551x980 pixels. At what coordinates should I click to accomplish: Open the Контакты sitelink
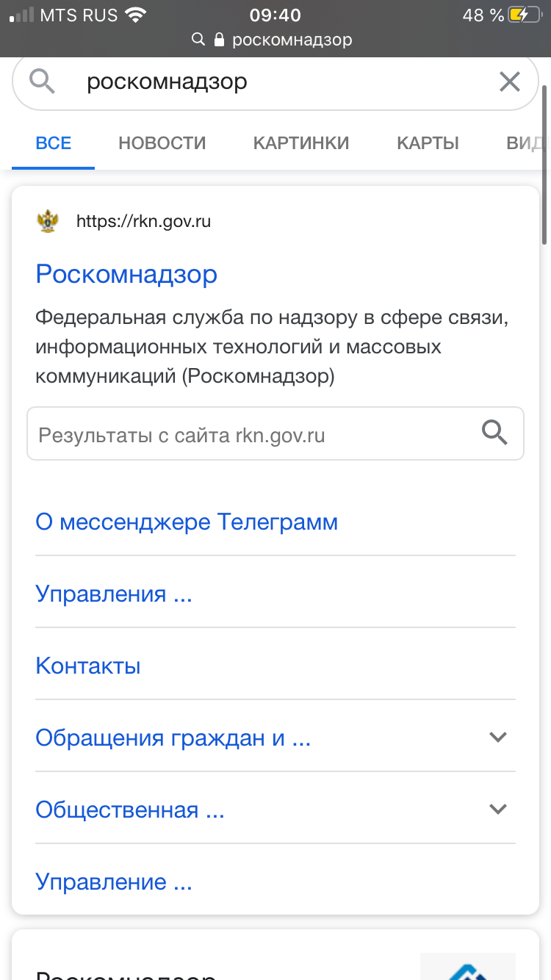tap(88, 666)
